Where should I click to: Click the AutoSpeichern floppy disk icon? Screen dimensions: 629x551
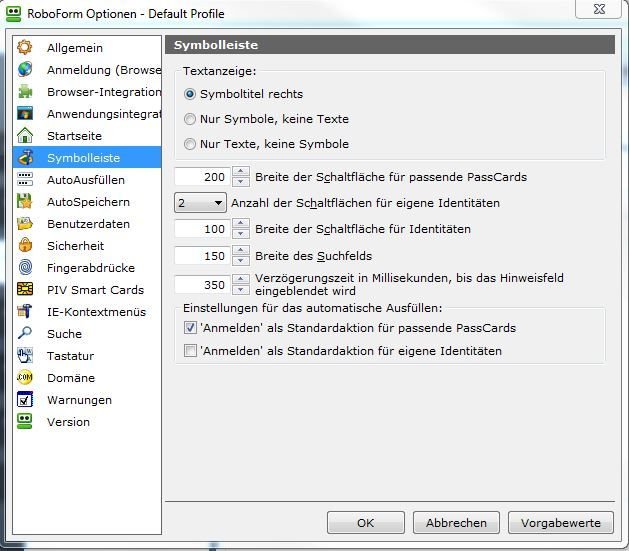click(x=25, y=201)
